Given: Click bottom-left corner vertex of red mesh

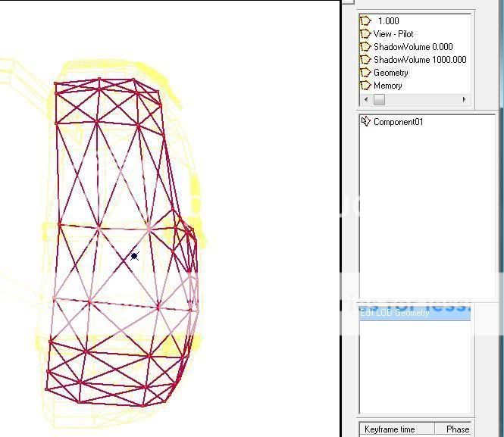Looking at the screenshot, I should pyautogui.click(x=48, y=389).
